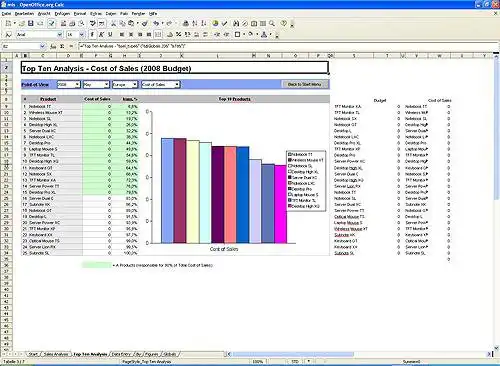Click the Cost of Sales chart axis label
Image resolution: width=500 pixels, height=366 pixels.
click(224, 249)
